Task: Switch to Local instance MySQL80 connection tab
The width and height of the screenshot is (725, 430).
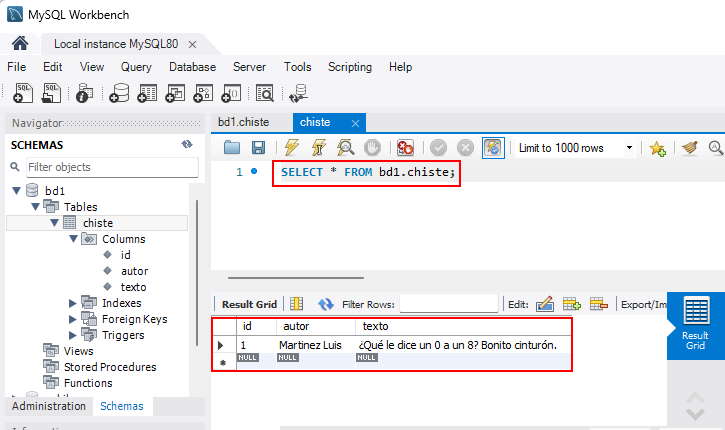Action: pos(116,44)
